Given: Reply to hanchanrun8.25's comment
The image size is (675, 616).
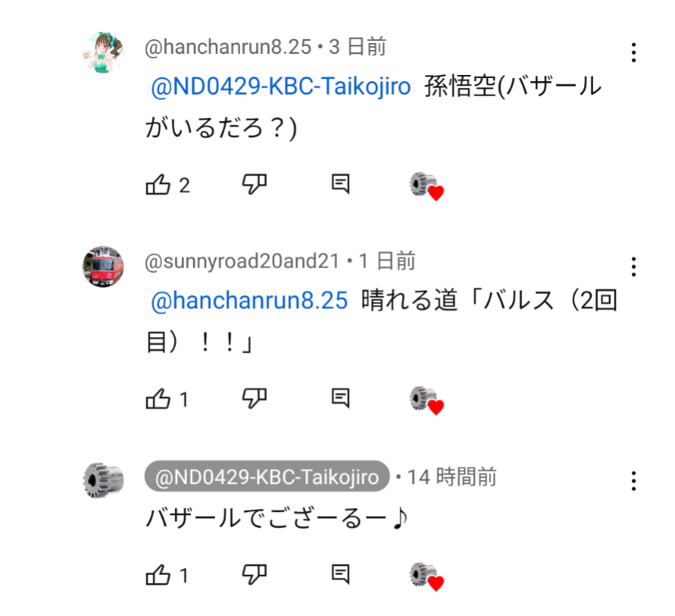Looking at the screenshot, I should (340, 184).
